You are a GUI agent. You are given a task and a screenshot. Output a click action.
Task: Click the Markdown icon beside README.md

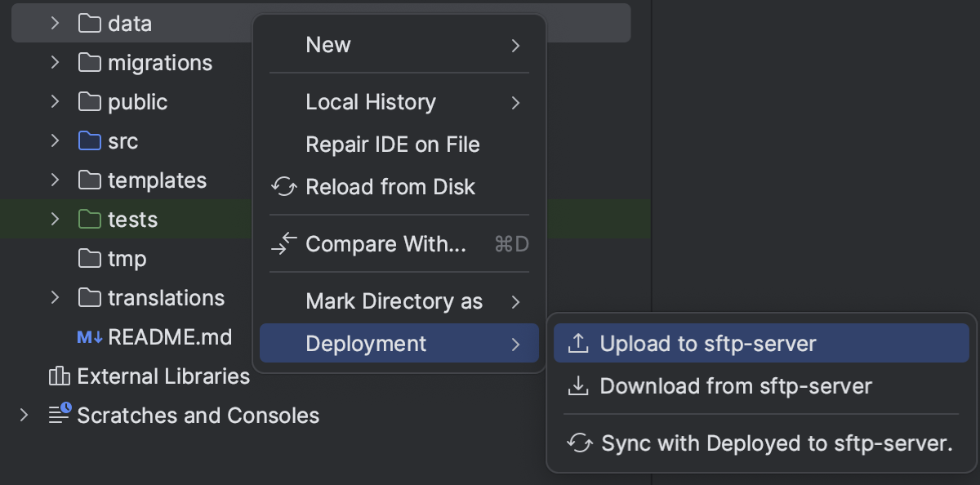[92, 336]
